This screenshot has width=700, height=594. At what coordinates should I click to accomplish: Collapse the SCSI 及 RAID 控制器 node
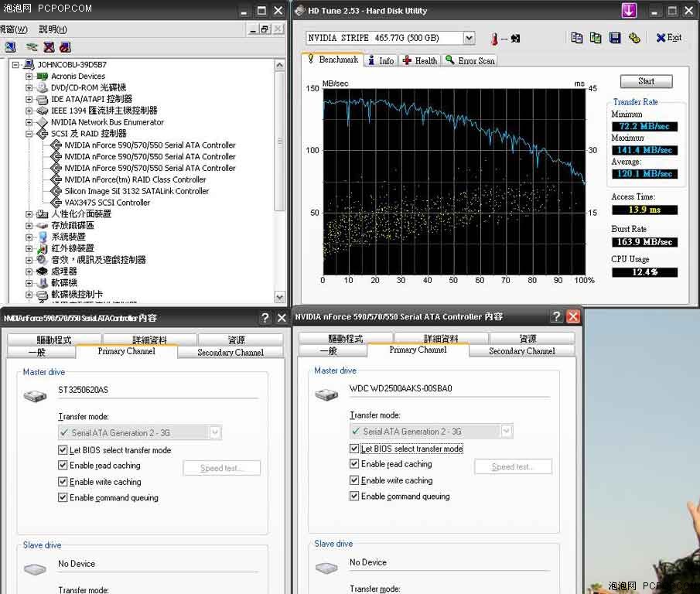tap(29, 134)
